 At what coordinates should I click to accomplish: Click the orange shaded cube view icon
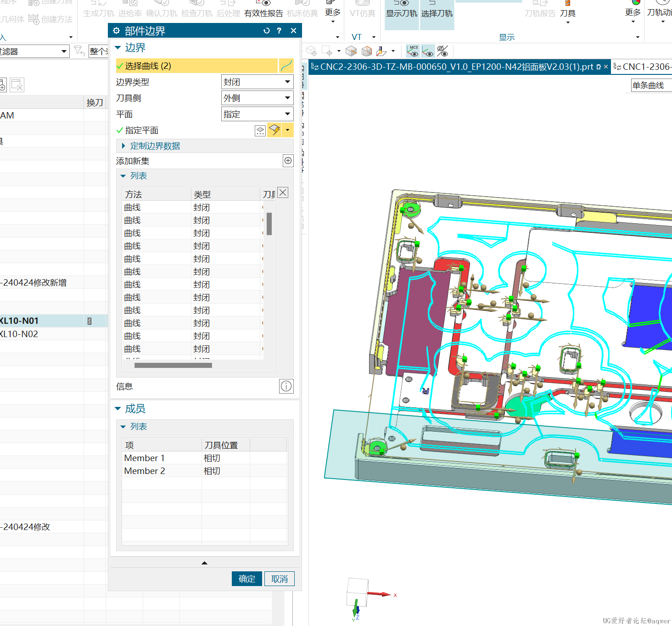pos(367,51)
